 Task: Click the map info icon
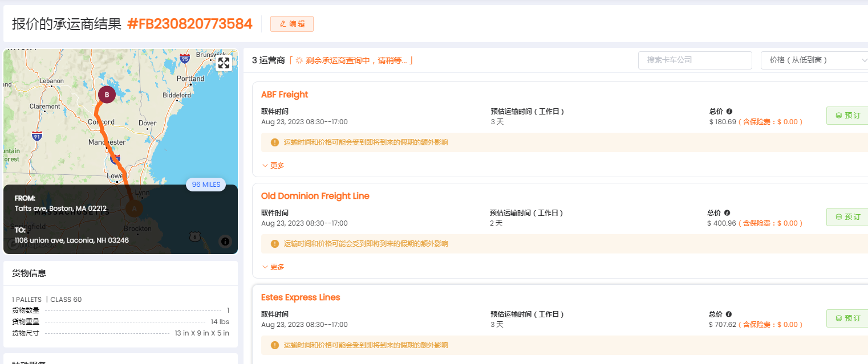coord(225,242)
